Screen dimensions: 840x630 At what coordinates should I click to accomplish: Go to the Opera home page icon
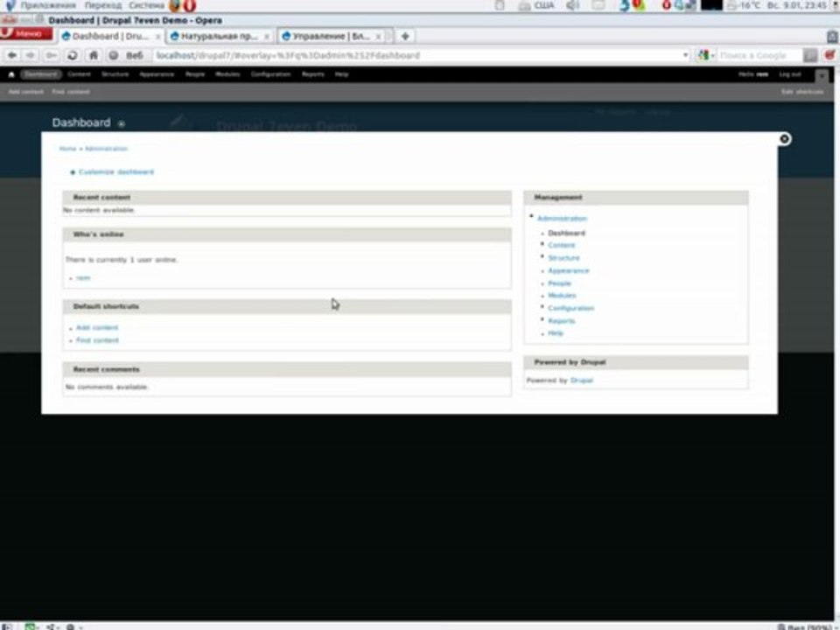click(x=94, y=55)
